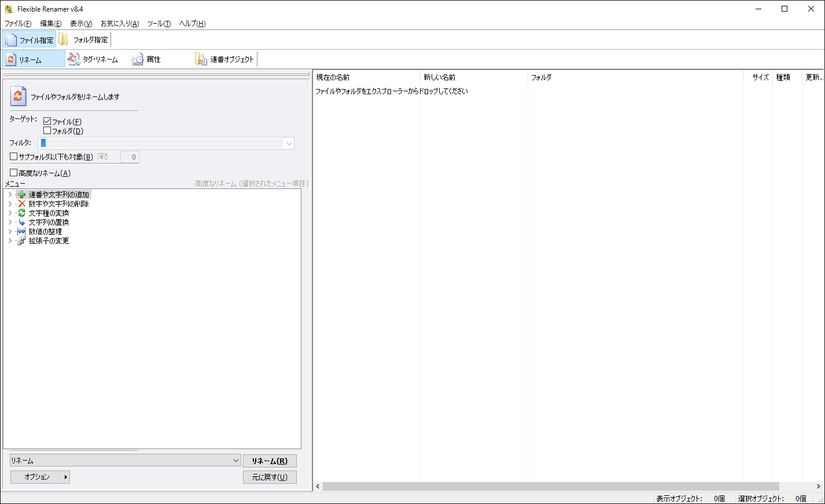Viewport: 825px width, 504px height.
Task: Click the ファイル指定 file selection icon
Action: pos(11,40)
